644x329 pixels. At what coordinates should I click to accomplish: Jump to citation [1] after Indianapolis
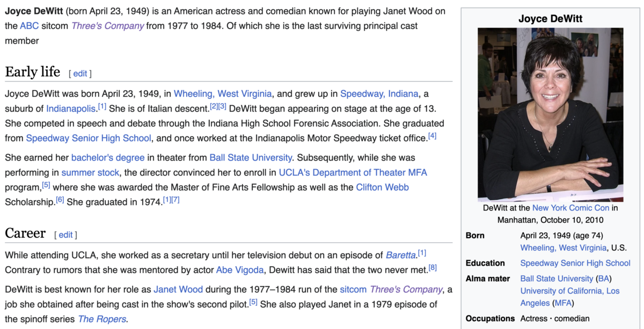click(x=102, y=106)
